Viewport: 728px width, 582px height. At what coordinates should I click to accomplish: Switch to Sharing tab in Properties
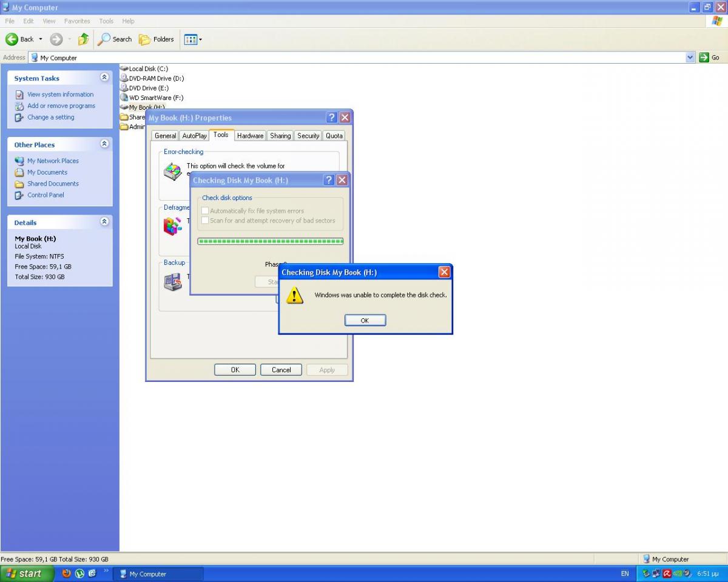(280, 136)
